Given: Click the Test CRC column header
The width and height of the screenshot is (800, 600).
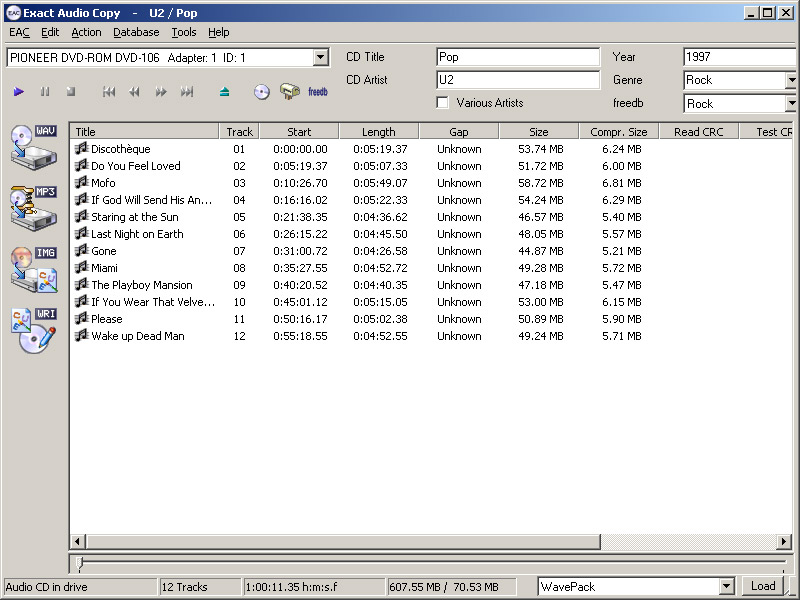Looking at the screenshot, I should point(766,132).
